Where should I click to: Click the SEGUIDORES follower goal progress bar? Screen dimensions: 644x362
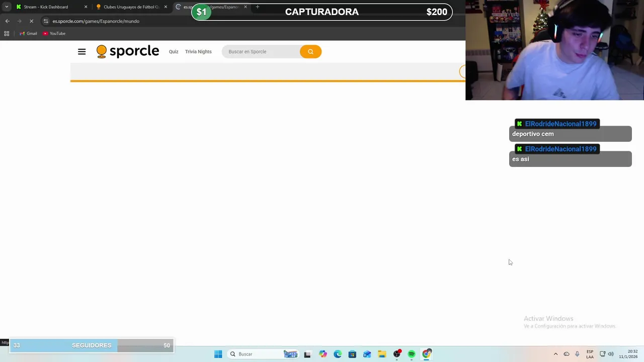coord(92,345)
